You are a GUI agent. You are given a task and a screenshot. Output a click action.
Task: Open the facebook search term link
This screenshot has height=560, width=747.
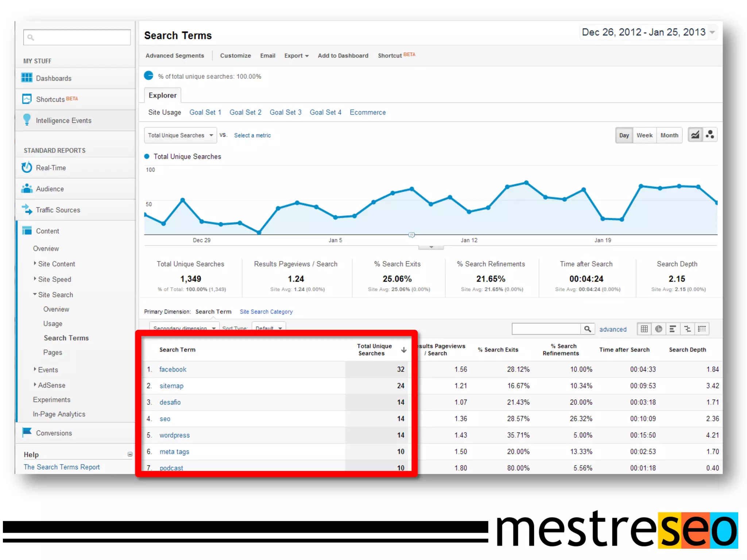click(x=173, y=369)
